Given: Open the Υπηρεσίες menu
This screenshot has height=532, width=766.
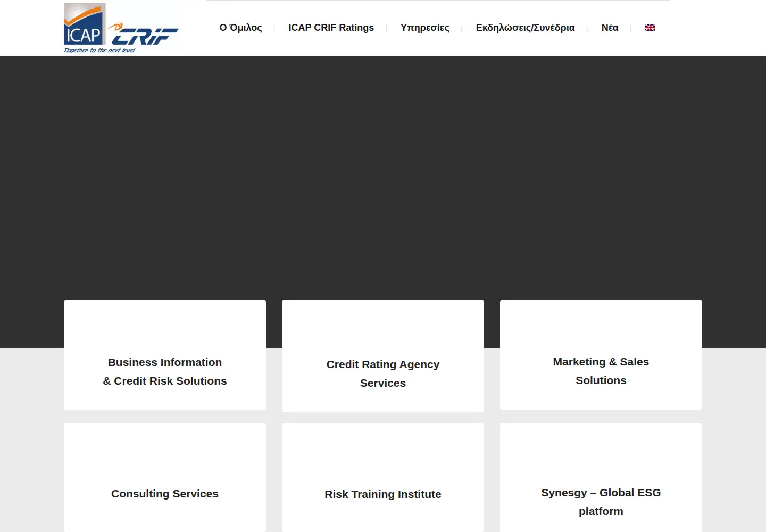Looking at the screenshot, I should pyautogui.click(x=424, y=28).
